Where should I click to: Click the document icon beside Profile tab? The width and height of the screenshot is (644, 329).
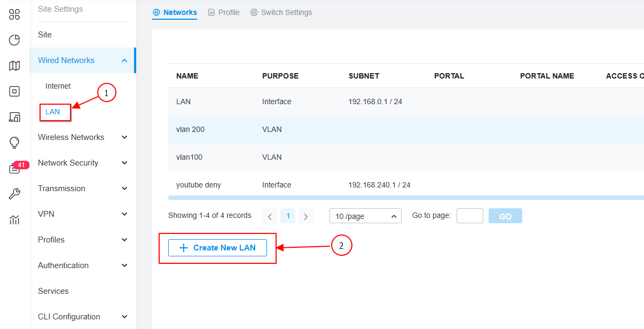tap(211, 12)
